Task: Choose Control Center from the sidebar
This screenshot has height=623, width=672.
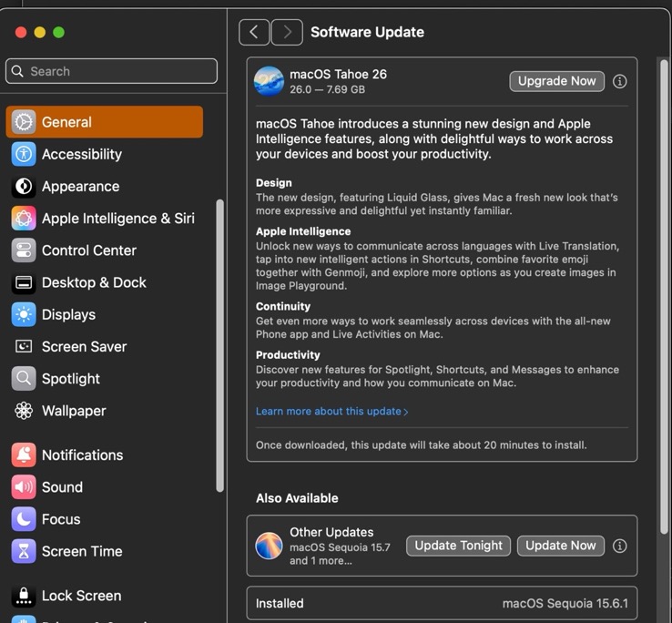Action: point(104,250)
